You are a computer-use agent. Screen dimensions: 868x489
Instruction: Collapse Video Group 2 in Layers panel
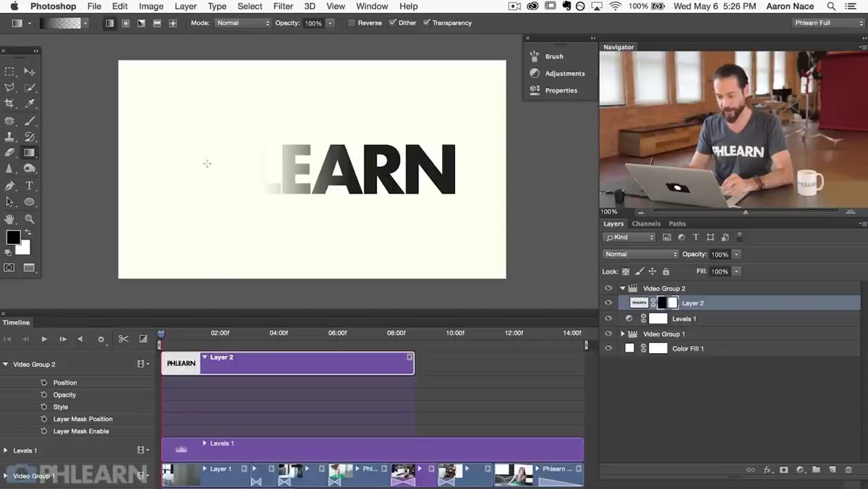point(622,288)
